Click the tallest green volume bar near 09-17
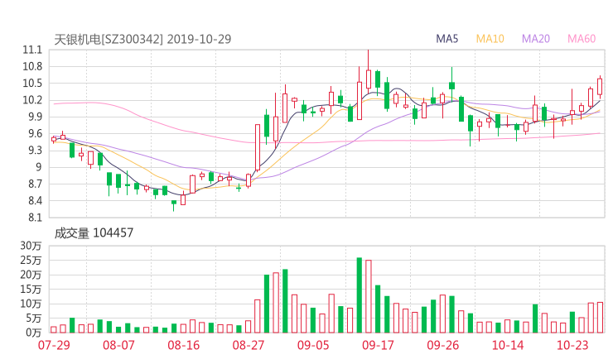Screen dimensions: 613x364 [x=360, y=295]
